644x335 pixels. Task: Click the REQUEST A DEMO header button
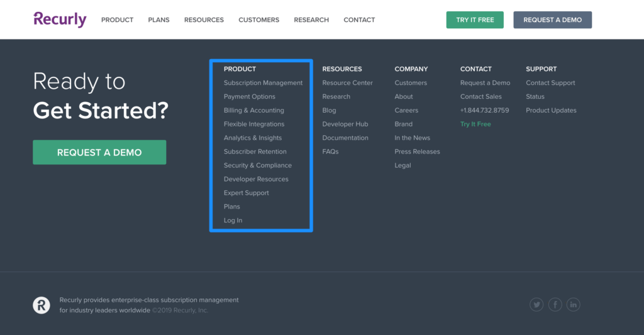coord(552,20)
